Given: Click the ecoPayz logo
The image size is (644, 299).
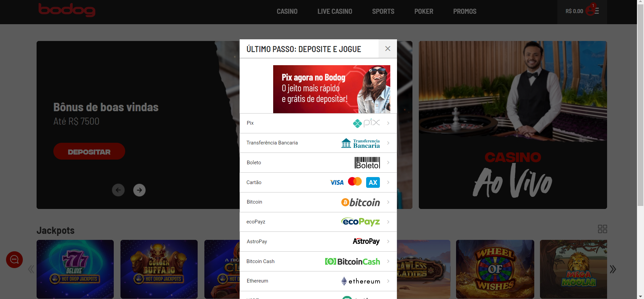Looking at the screenshot, I should 361,222.
